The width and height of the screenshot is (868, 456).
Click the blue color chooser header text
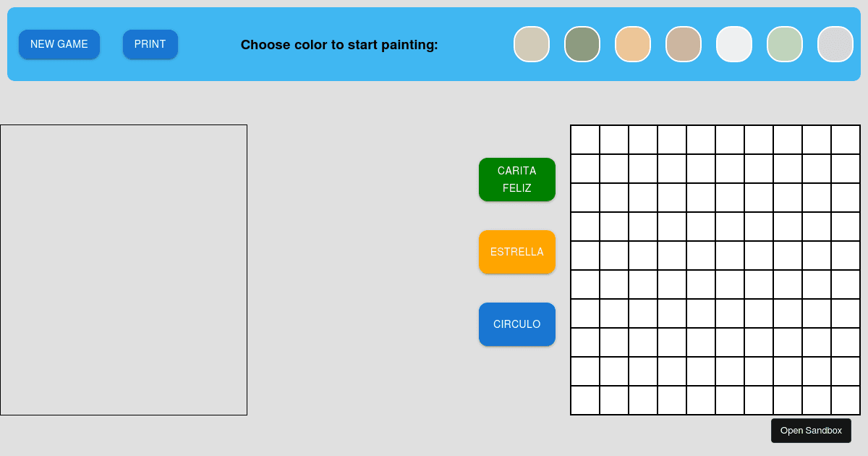pos(339,45)
